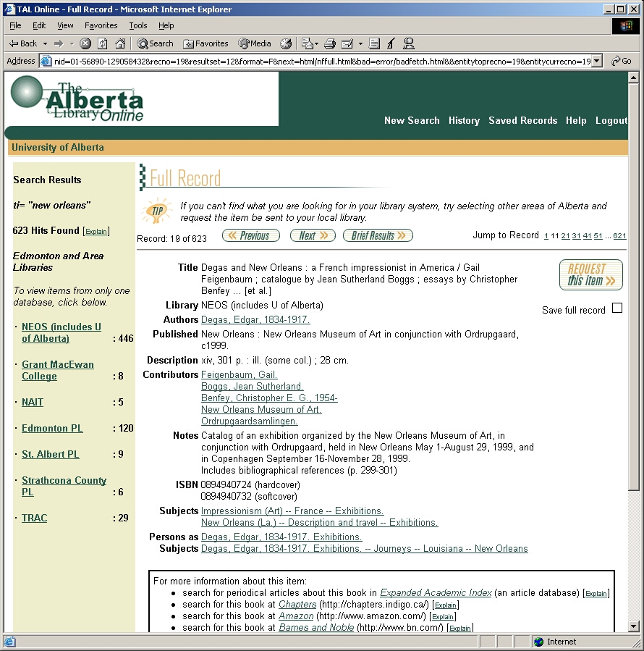Open Expanded Academic Index link

(436, 593)
